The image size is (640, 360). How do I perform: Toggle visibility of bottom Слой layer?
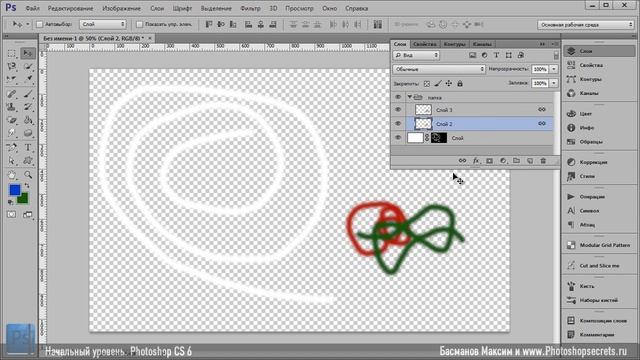398,138
